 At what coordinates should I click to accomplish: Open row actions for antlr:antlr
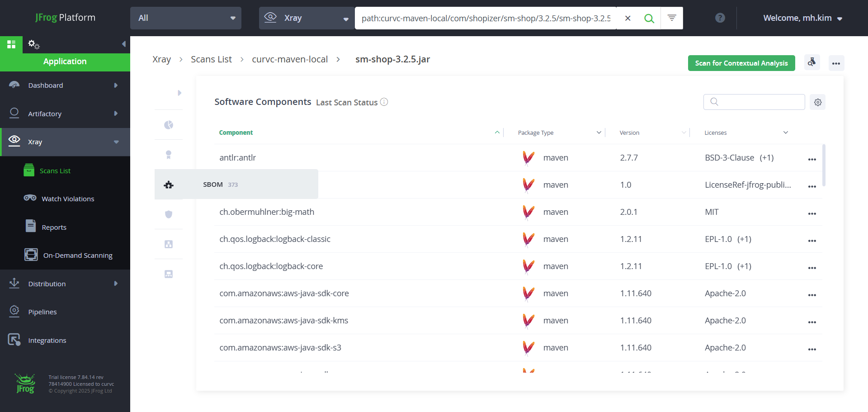(x=812, y=159)
